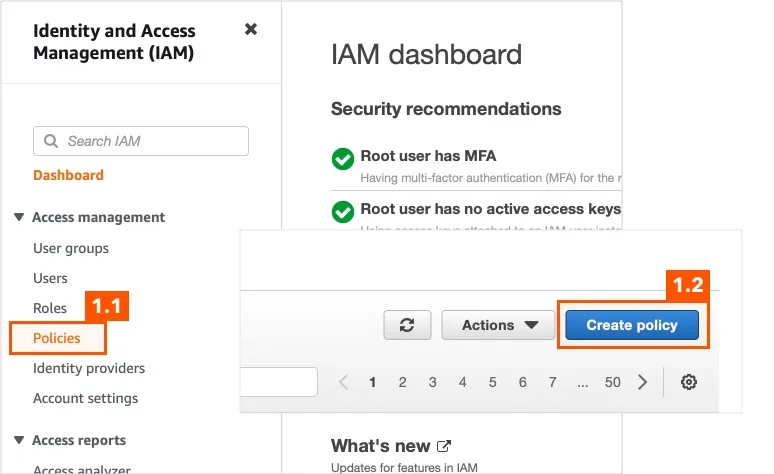The image size is (774, 474).
Task: Jump to page 50 of policies
Action: (x=613, y=382)
